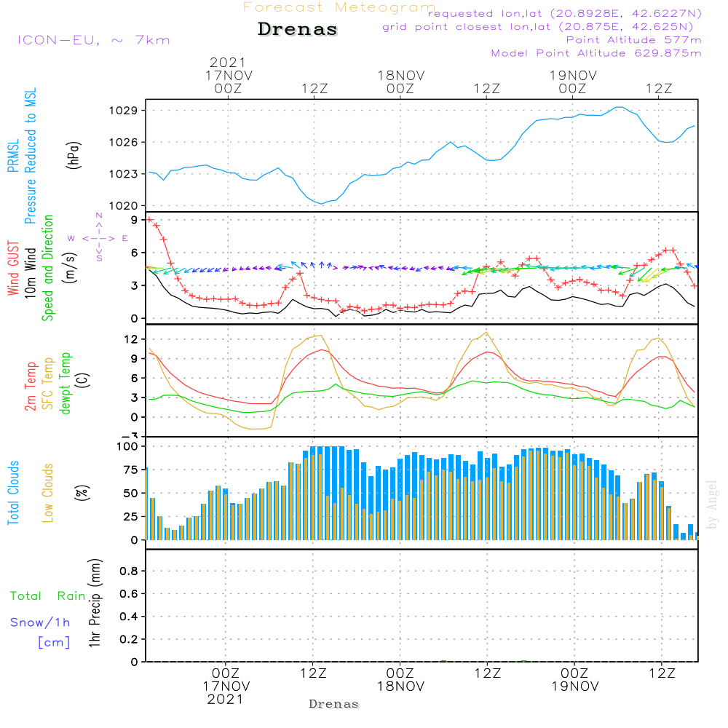Click the "SFC Temp" orange label

coord(48,384)
